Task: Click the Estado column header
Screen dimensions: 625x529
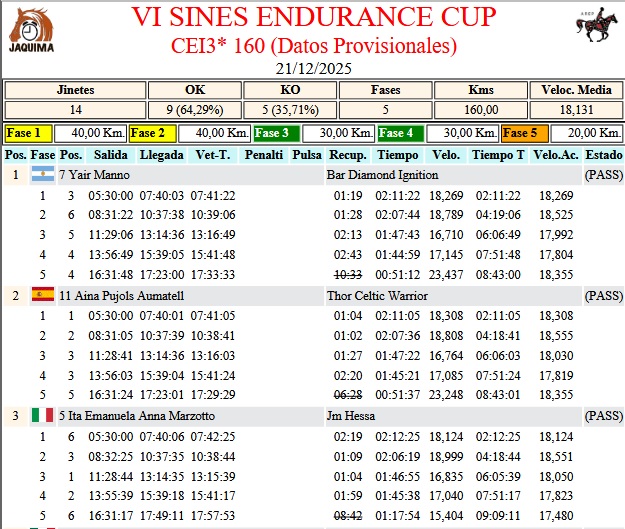Action: click(603, 155)
